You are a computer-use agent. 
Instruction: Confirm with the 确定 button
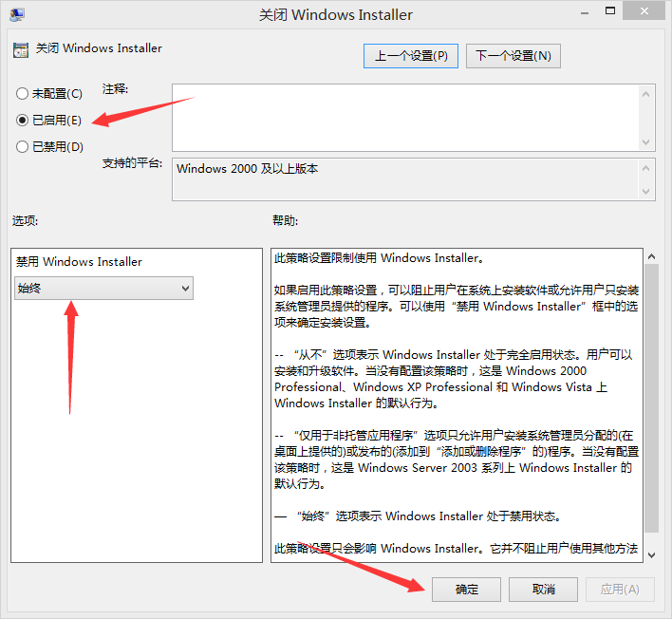click(x=466, y=590)
